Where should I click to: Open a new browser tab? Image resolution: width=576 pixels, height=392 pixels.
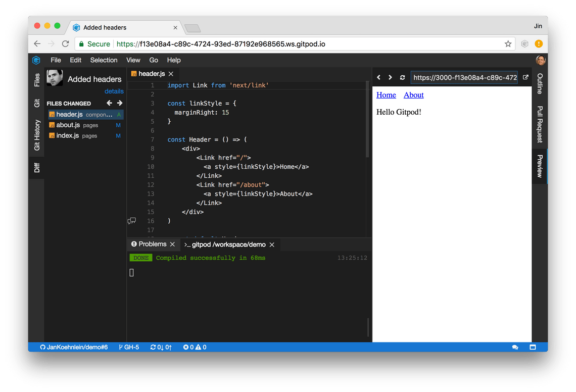193,28
